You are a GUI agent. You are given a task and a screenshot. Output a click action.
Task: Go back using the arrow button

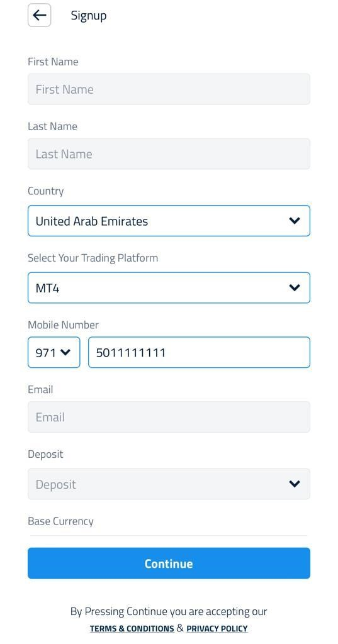[40, 15]
